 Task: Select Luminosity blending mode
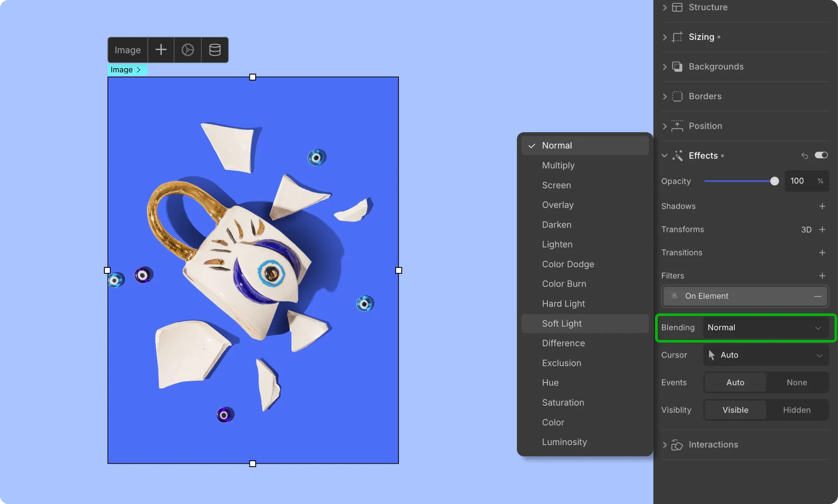[585, 442]
